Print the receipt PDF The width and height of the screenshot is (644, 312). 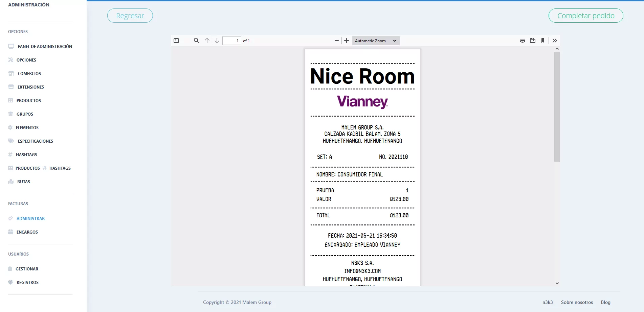pyautogui.click(x=523, y=41)
